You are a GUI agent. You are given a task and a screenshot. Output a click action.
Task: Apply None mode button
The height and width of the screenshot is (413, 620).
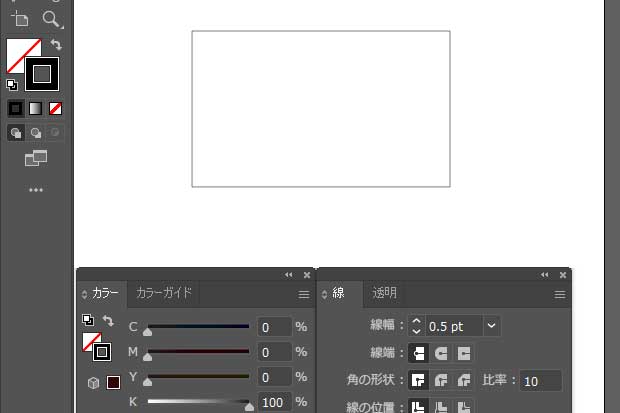click(x=55, y=108)
